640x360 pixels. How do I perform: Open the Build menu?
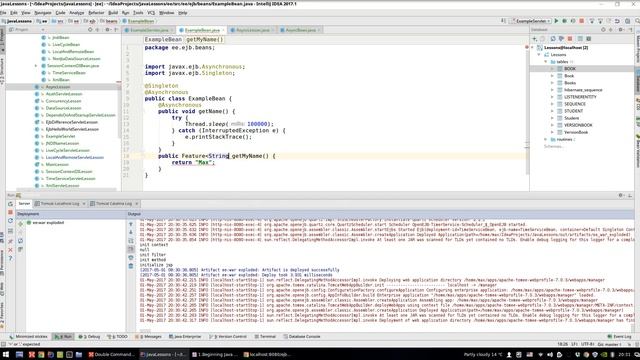click(x=113, y=13)
